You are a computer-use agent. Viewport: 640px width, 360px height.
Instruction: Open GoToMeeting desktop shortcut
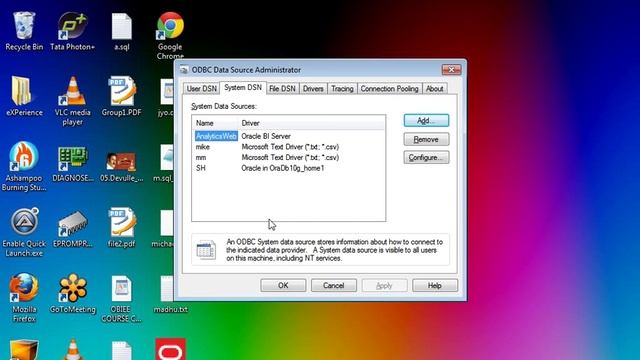(x=73, y=293)
